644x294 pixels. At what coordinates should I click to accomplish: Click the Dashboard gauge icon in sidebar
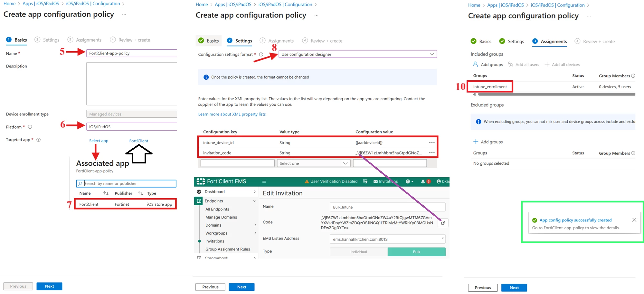tap(199, 192)
